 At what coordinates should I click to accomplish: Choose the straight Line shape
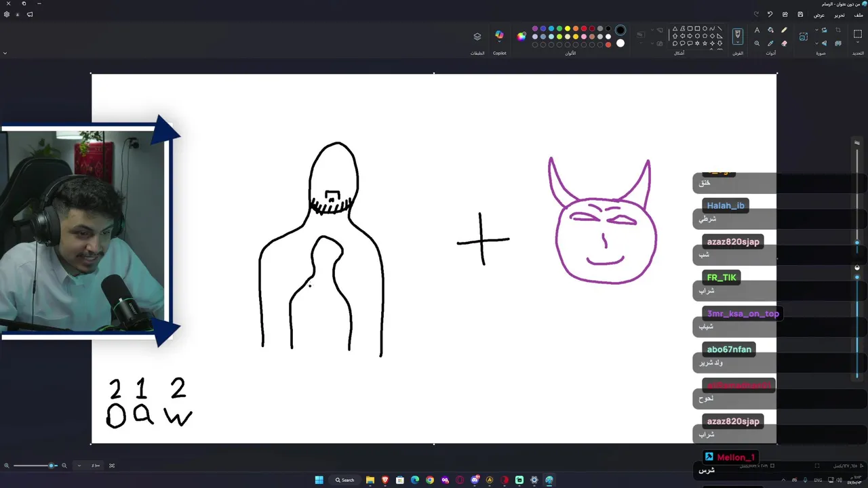point(719,28)
